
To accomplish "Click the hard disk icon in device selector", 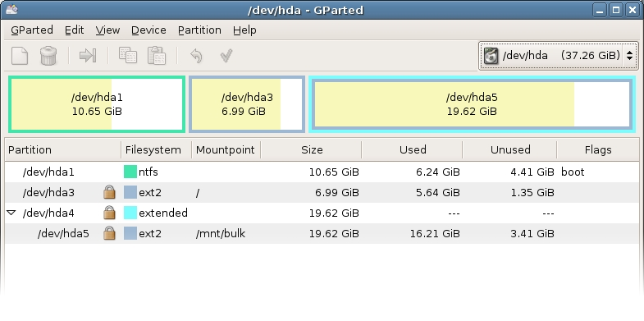I will click(491, 56).
